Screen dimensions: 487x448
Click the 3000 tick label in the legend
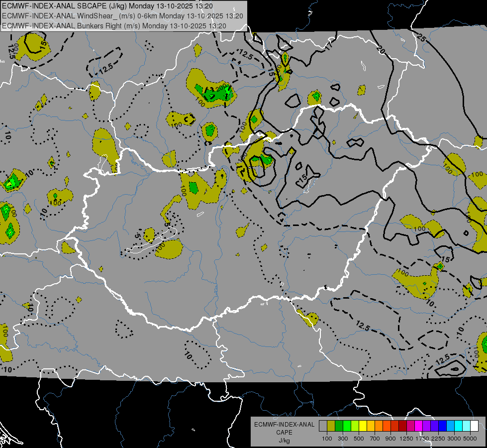coord(454,439)
